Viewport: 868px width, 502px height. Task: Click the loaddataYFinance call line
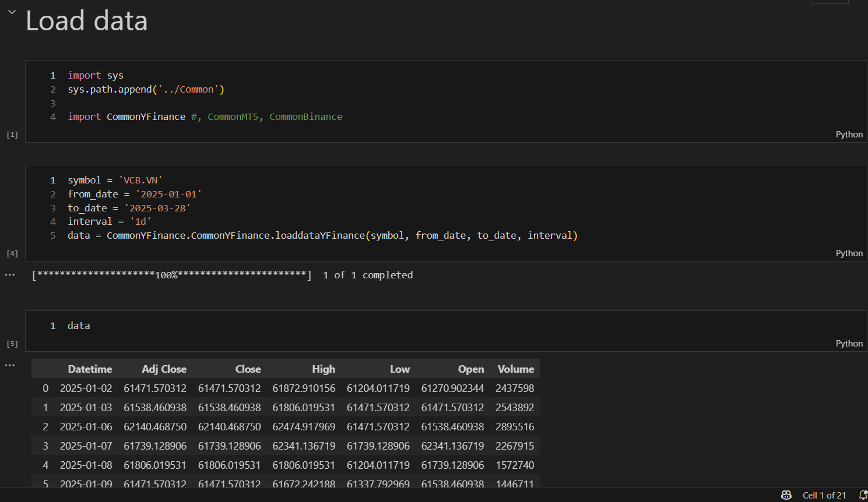tap(322, 235)
